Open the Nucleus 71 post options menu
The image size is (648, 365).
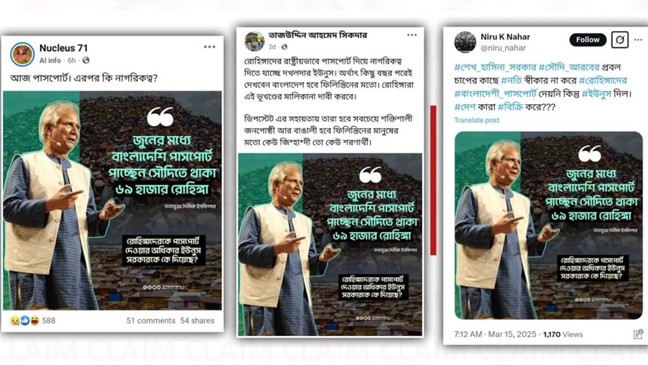210,47
